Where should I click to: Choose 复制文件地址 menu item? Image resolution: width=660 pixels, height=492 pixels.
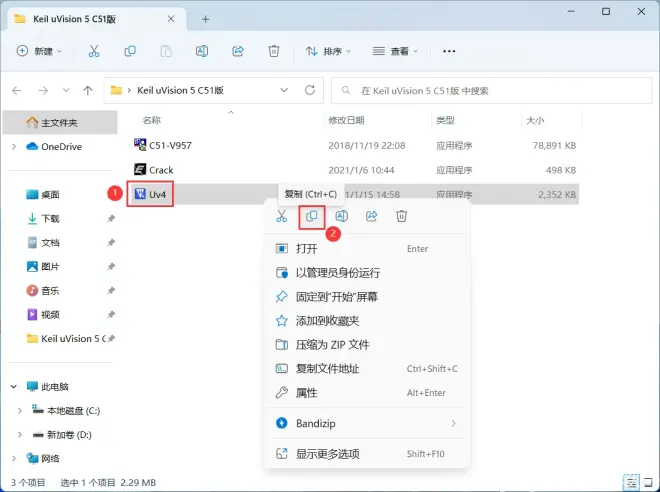pos(366,369)
